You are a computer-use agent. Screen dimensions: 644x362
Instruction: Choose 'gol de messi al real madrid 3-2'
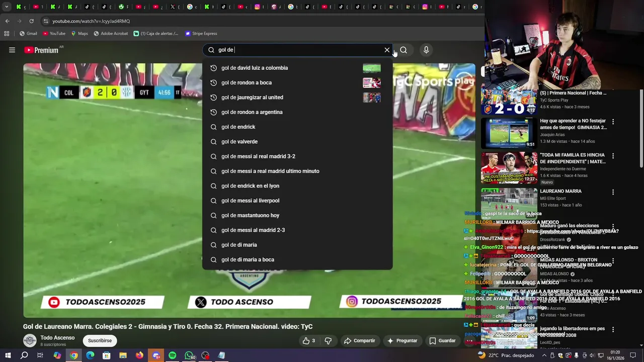tap(297, 156)
